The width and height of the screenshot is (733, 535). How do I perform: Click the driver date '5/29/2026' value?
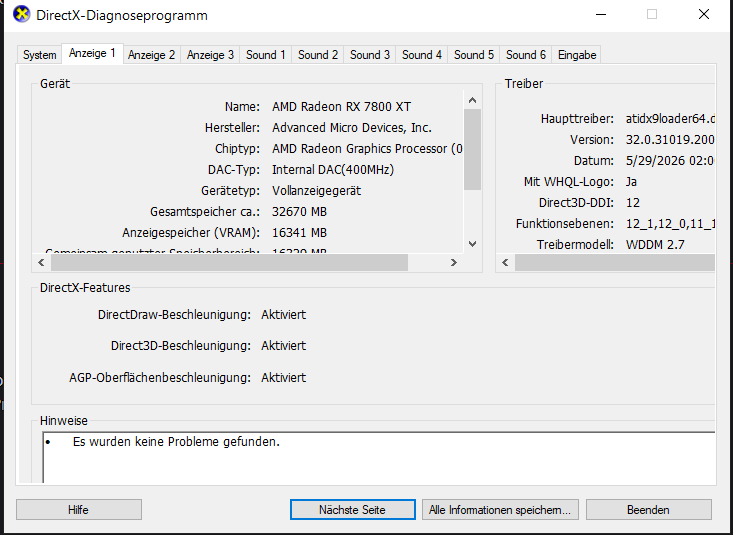pyautogui.click(x=670, y=161)
